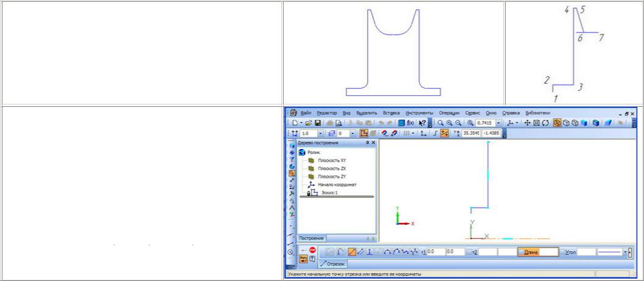The image size is (644, 281).
Task: Click the show all fit-view icon
Action: coord(537,123)
